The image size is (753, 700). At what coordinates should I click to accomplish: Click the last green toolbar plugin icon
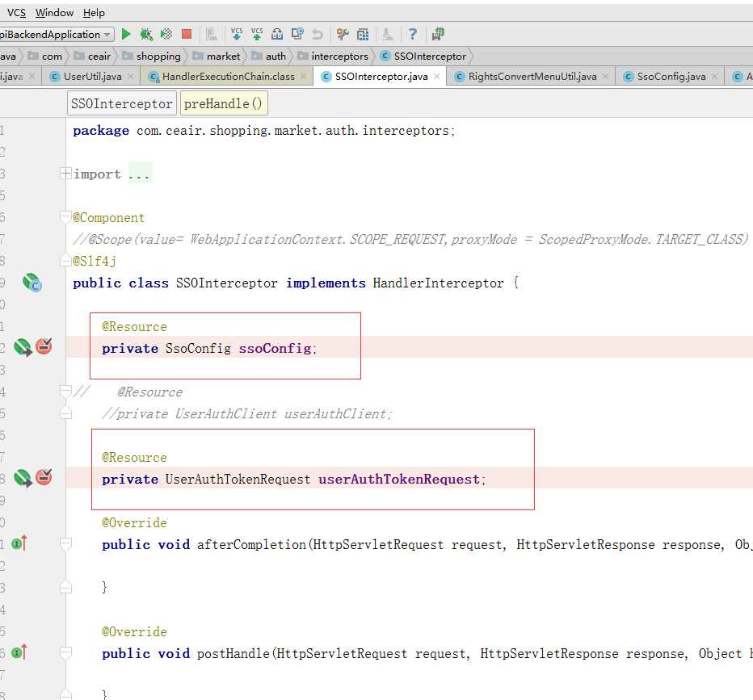[x=438, y=34]
